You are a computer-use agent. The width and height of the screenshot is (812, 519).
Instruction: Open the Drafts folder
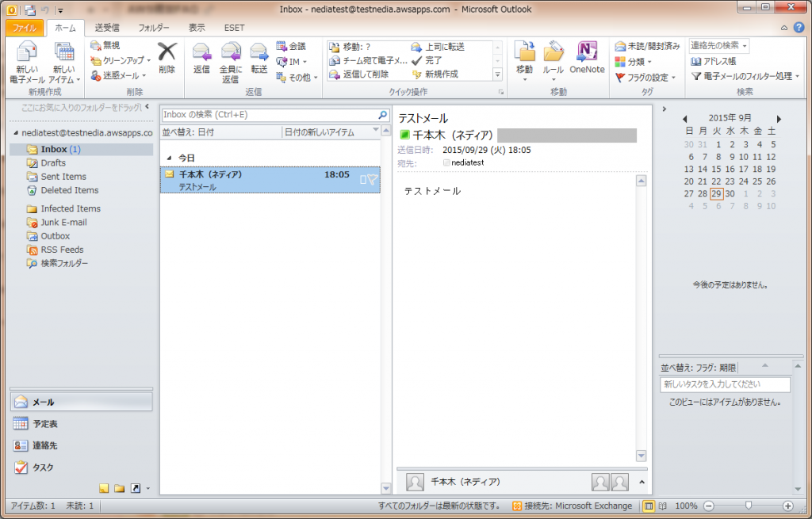[x=53, y=162]
